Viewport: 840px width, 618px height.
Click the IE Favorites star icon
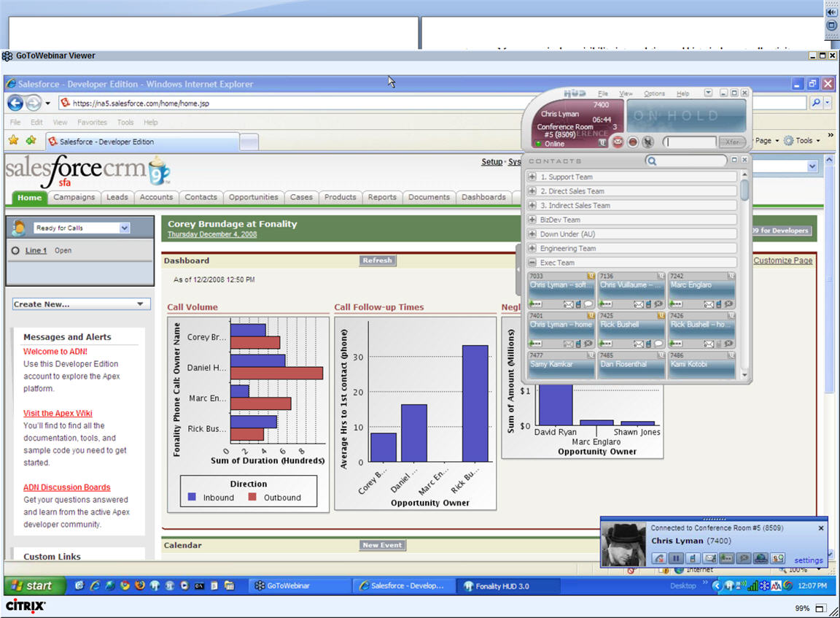click(x=13, y=141)
